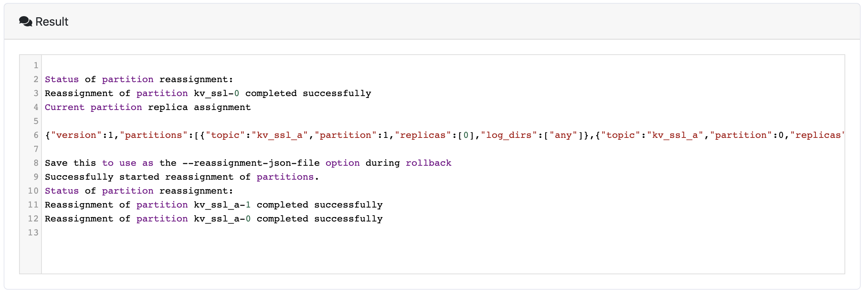The height and width of the screenshot is (297, 868).
Task: Click 'Current' on line 4
Action: click(65, 107)
